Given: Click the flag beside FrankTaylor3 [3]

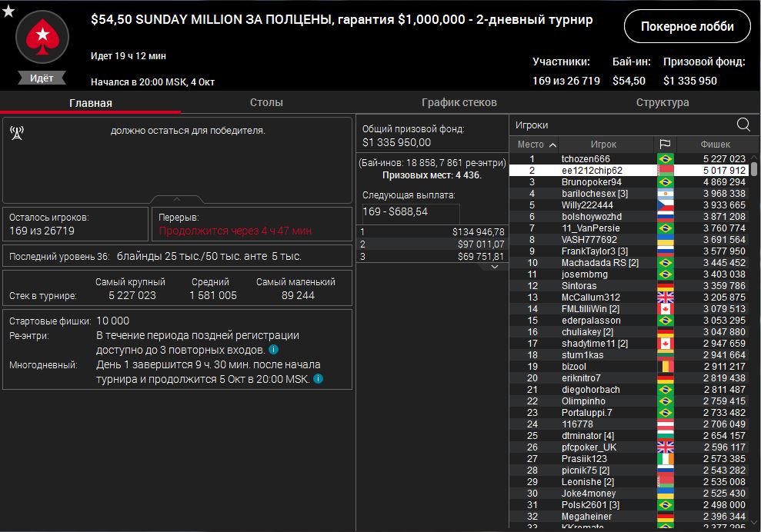Looking at the screenshot, I should [x=665, y=251].
